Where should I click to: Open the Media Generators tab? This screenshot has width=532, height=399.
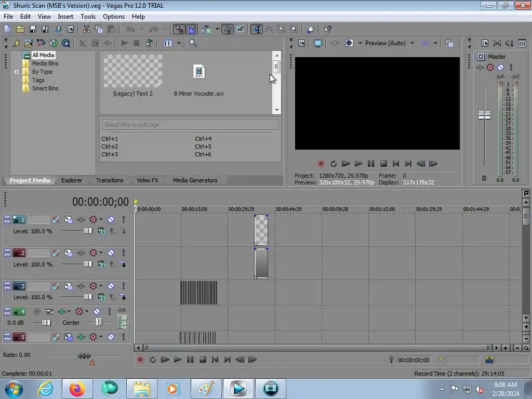click(195, 180)
